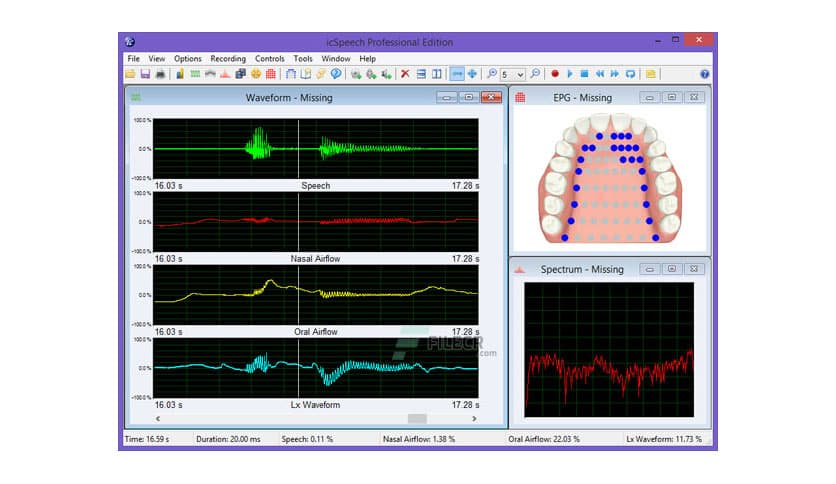Click the tile horizontally windows icon
This screenshot has width=836, height=484.
tap(421, 74)
